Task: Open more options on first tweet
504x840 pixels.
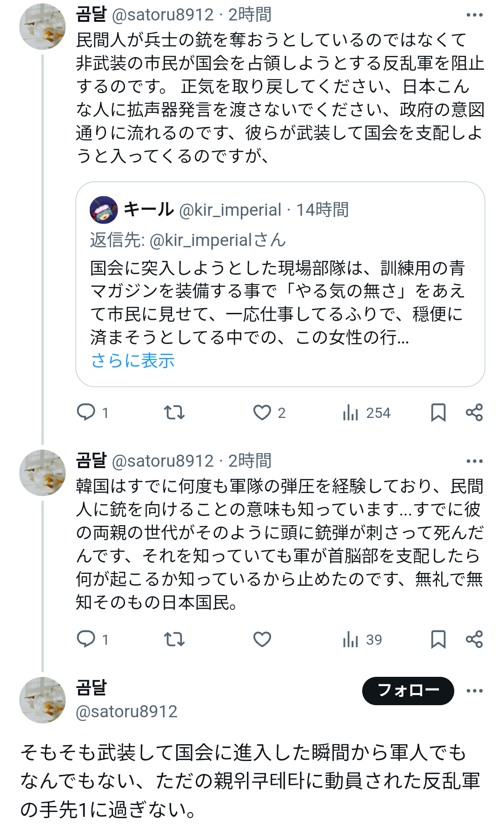Action: click(x=474, y=15)
